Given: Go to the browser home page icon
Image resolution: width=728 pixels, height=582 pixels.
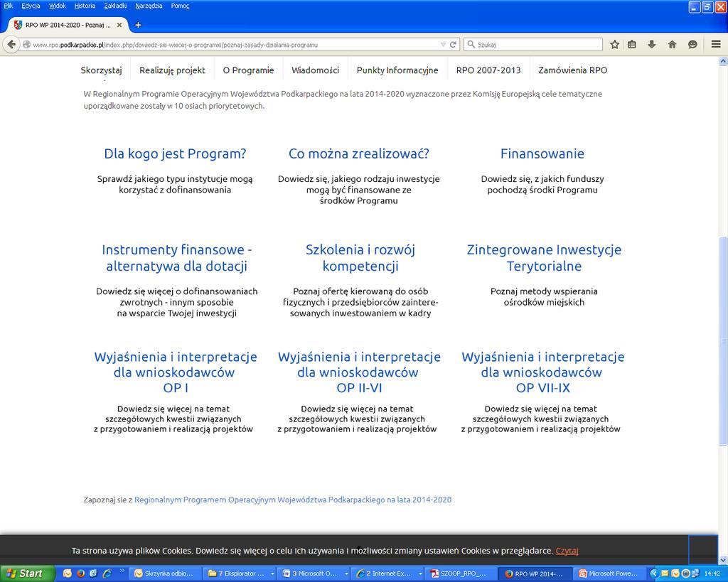Looking at the screenshot, I should click(x=672, y=45).
